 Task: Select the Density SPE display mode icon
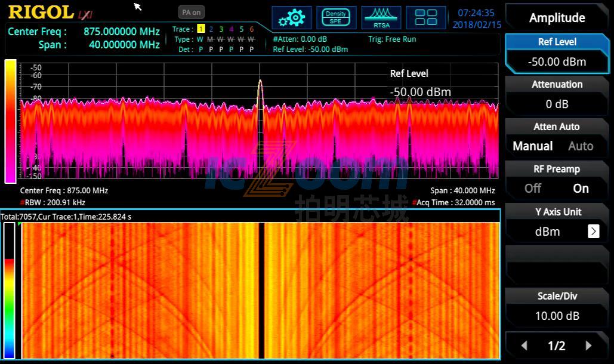click(336, 18)
